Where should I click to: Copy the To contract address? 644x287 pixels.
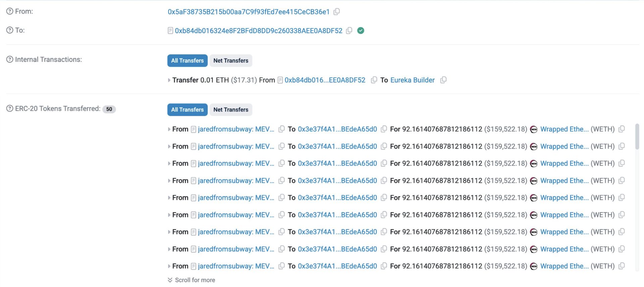coord(349,30)
